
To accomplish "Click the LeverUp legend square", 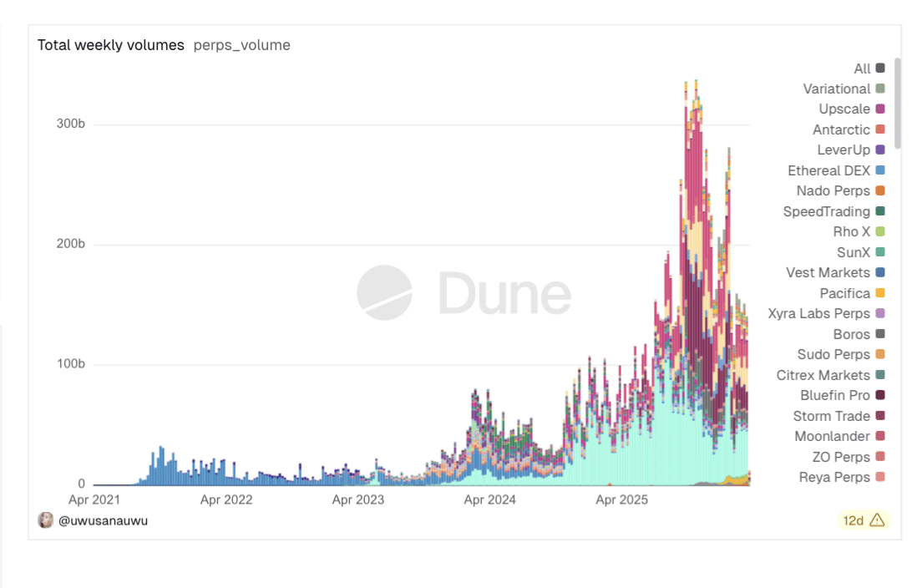I will 879,150.
